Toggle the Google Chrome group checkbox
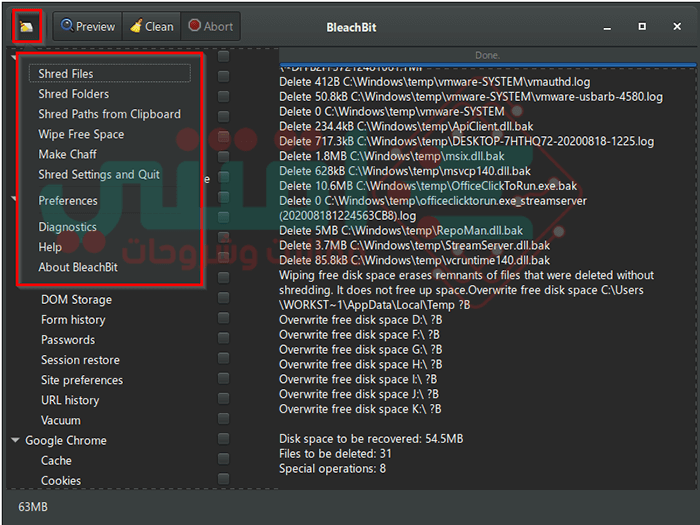Viewport: 700px width, 525px height. [224, 438]
